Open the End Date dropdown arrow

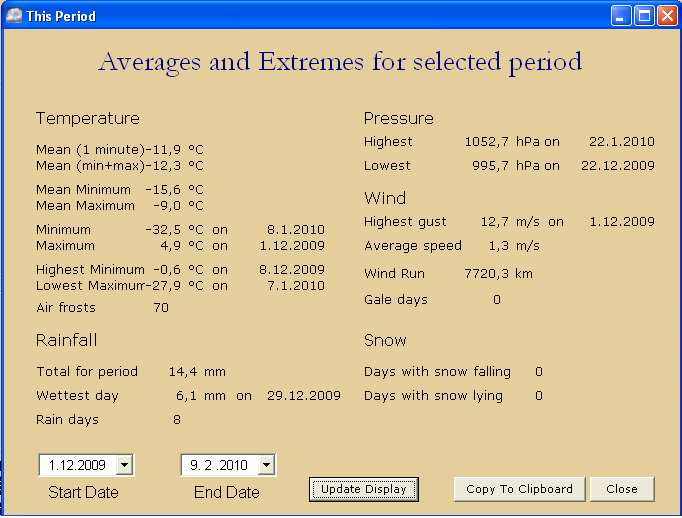click(x=265, y=465)
